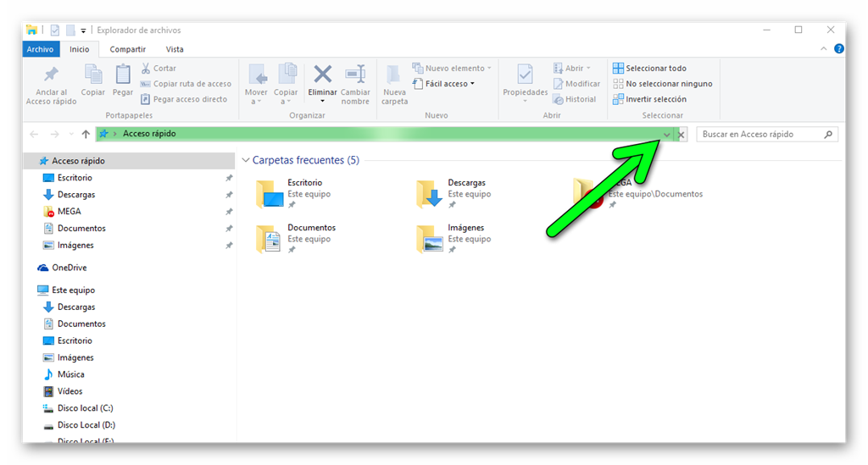Minimize the ribbon with the chevron
Image resolution: width=868 pixels, height=465 pixels.
[824, 48]
